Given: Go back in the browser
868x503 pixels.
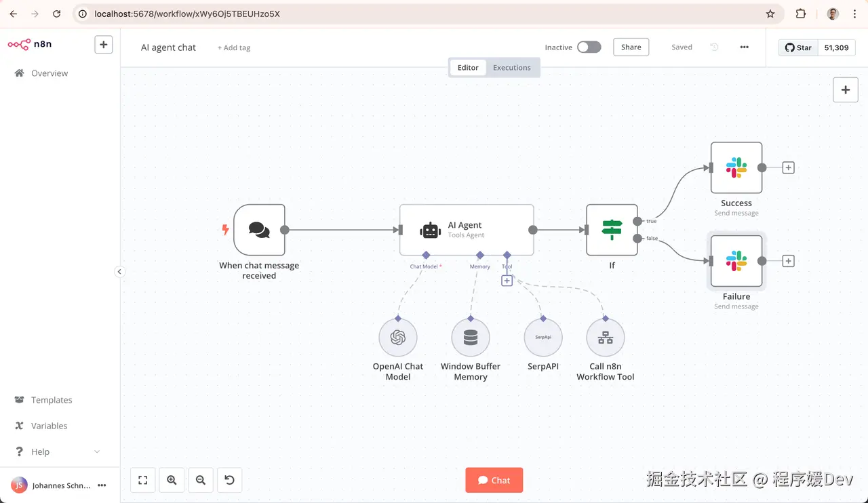Looking at the screenshot, I should click(14, 14).
